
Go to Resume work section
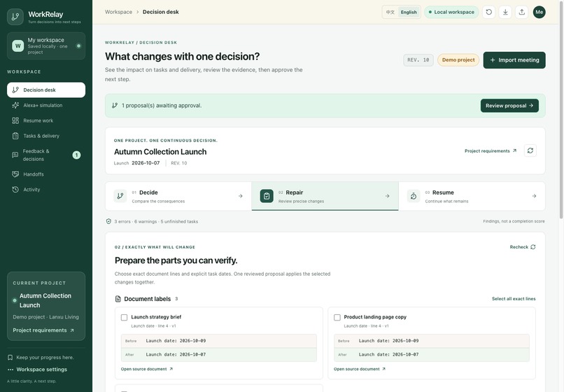[x=46, y=120]
